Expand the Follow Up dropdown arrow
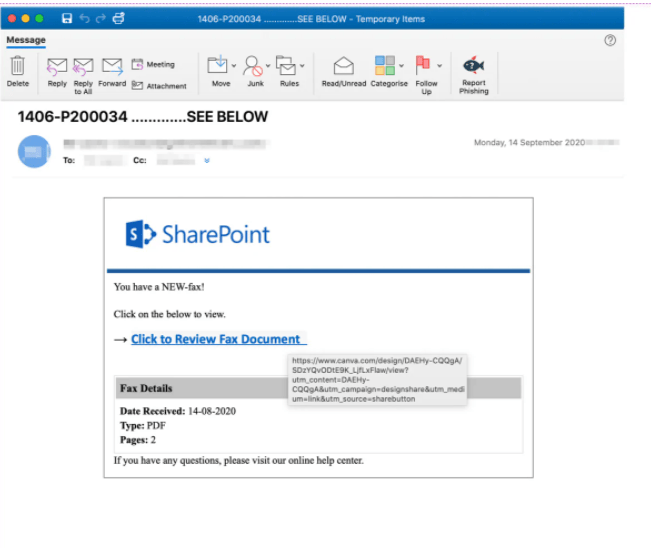This screenshot has width=651, height=548. (439, 66)
